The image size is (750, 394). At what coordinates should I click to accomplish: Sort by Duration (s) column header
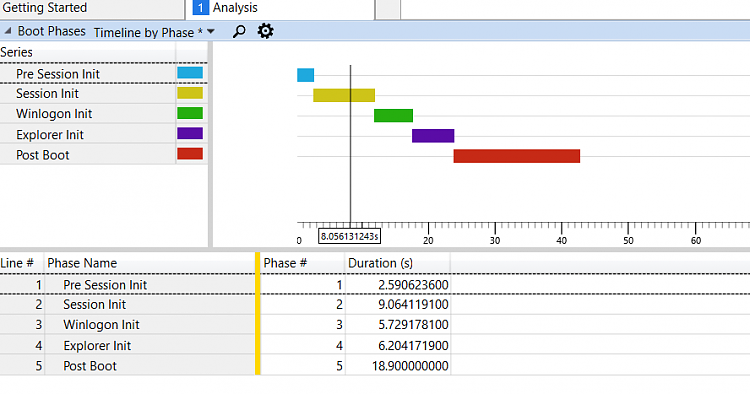[x=397, y=263]
